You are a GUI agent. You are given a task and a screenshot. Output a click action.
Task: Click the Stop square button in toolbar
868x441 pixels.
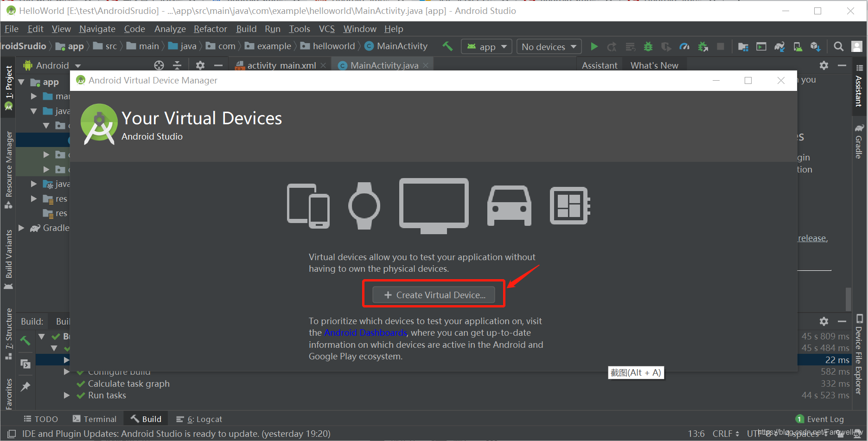(721, 46)
